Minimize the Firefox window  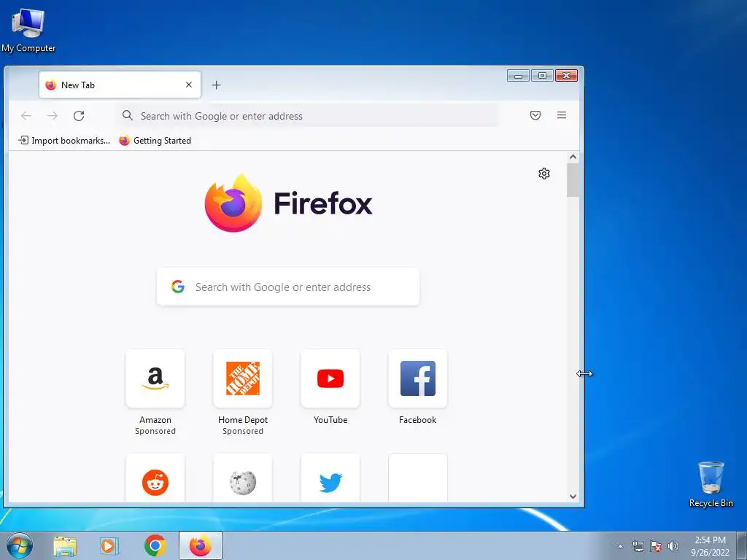click(x=519, y=76)
